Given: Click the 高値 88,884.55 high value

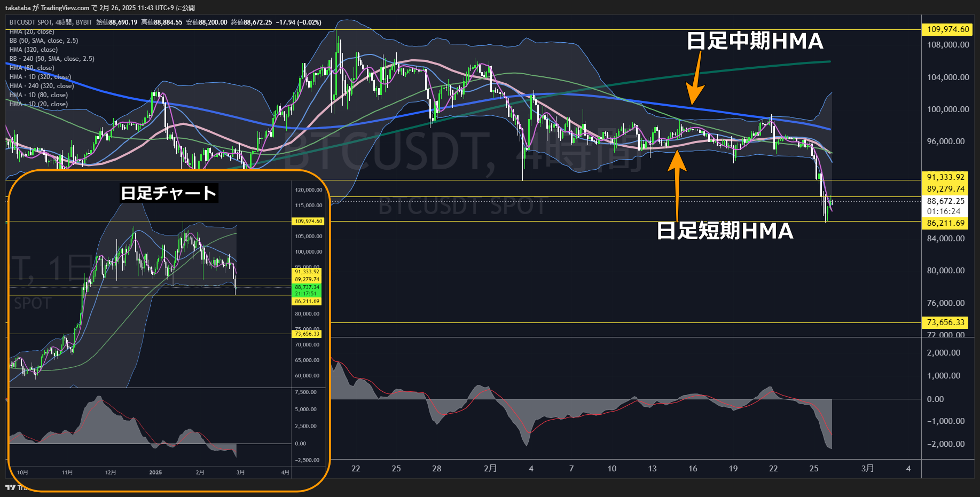Looking at the screenshot, I should [x=161, y=22].
